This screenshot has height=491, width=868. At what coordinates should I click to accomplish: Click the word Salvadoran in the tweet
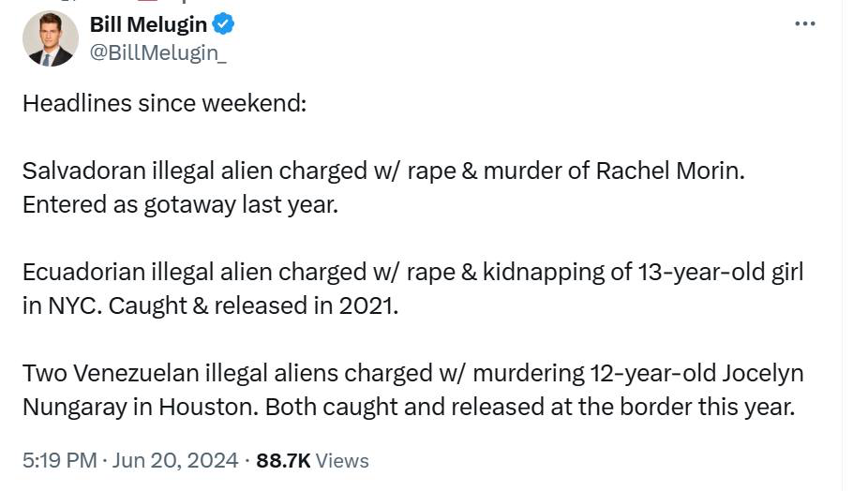tap(82, 171)
